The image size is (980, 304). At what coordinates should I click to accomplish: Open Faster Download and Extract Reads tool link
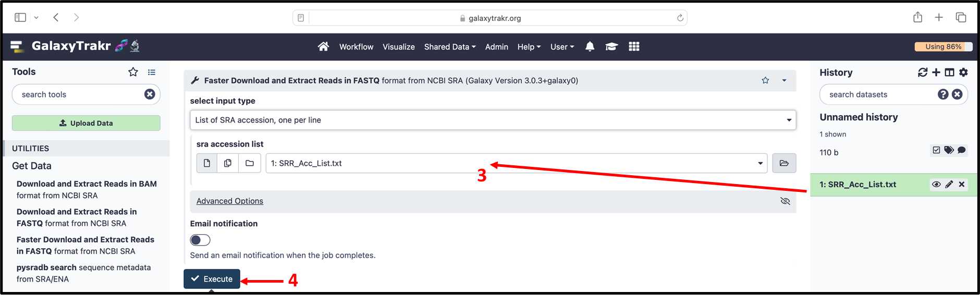tap(85, 246)
